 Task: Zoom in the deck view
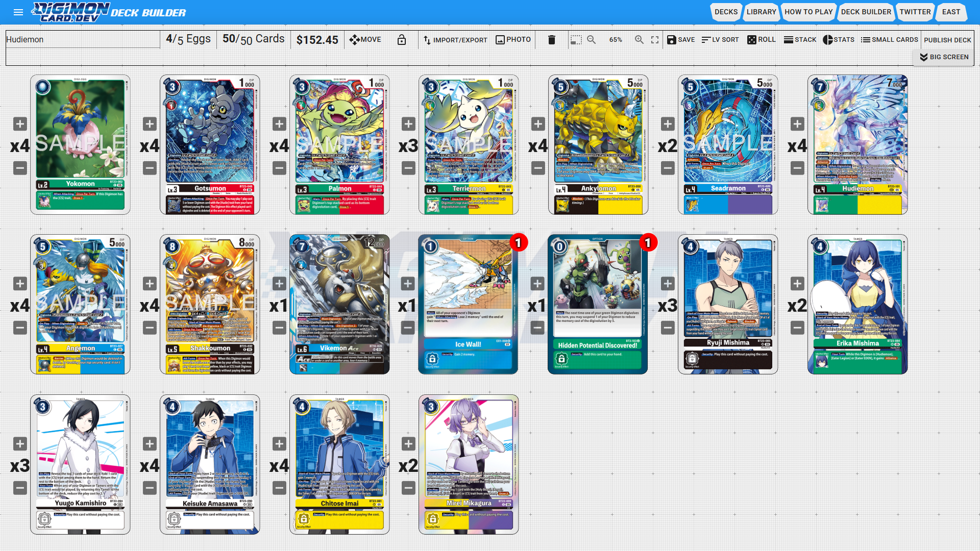pos(639,40)
